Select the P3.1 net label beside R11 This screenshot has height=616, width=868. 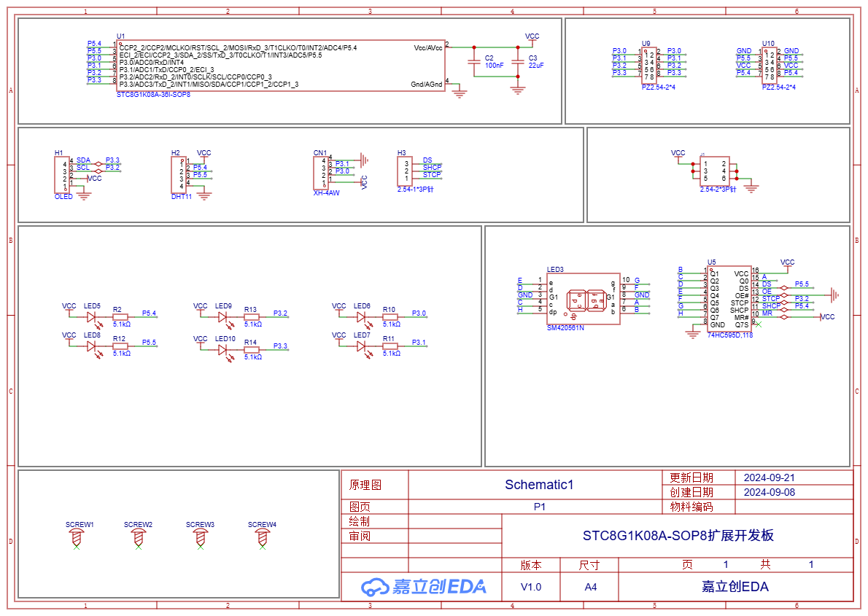pyautogui.click(x=419, y=343)
